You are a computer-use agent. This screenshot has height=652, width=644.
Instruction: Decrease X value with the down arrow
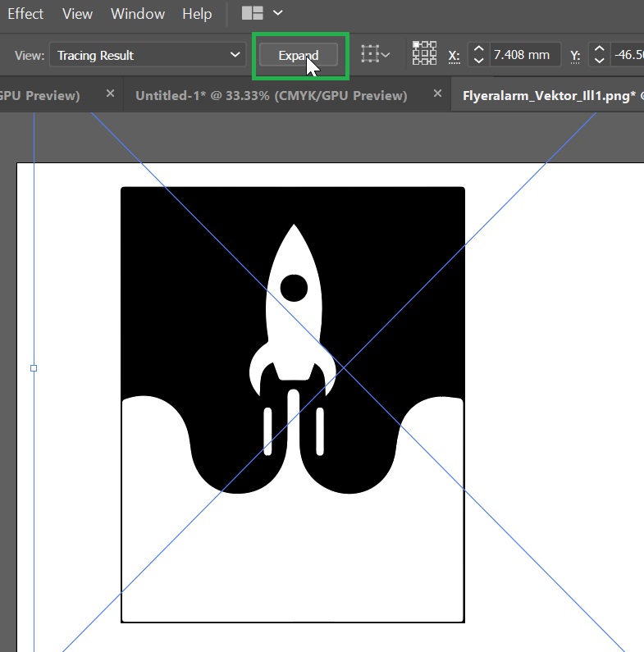pyautogui.click(x=479, y=62)
